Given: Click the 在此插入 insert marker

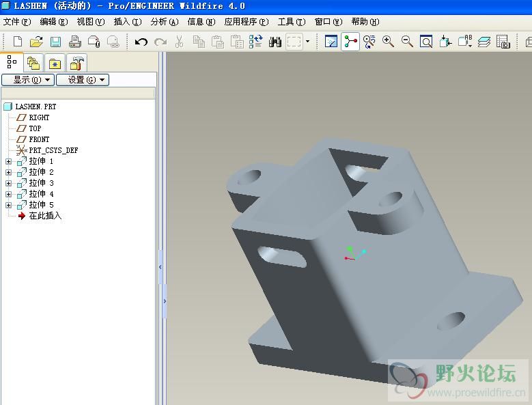Looking at the screenshot, I should [x=45, y=216].
